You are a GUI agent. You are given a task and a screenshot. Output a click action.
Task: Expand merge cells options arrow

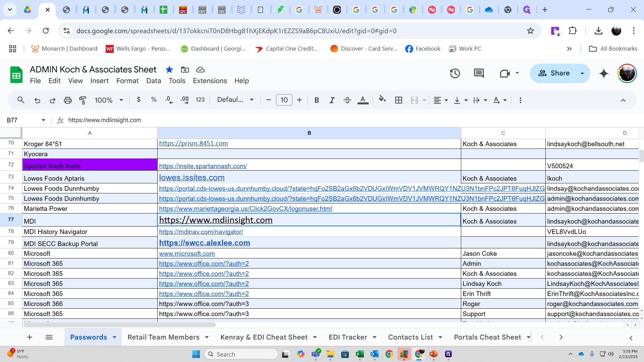424,100
